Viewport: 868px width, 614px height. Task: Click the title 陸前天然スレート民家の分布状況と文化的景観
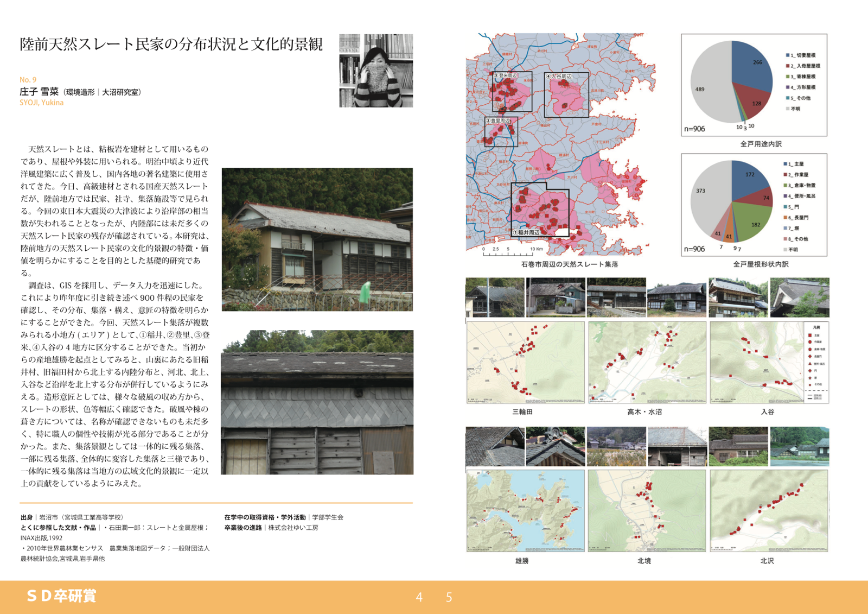tap(171, 44)
